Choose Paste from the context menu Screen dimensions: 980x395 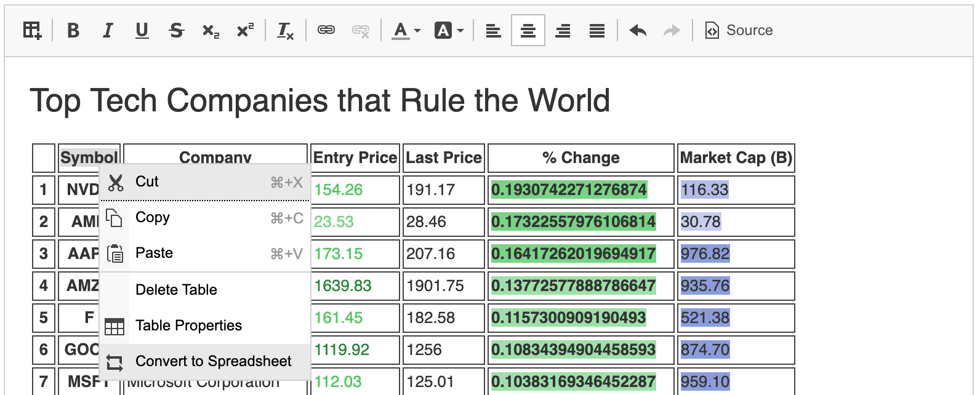(x=205, y=253)
